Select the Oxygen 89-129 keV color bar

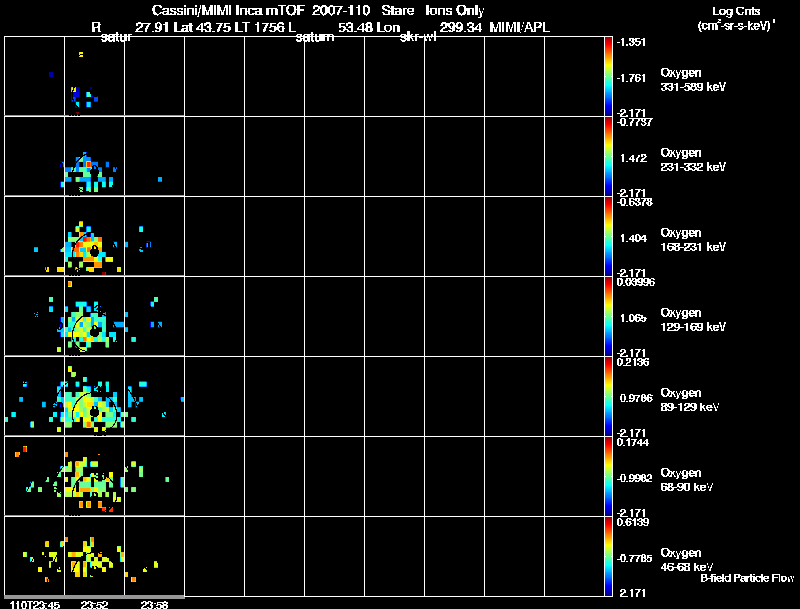tap(608, 396)
